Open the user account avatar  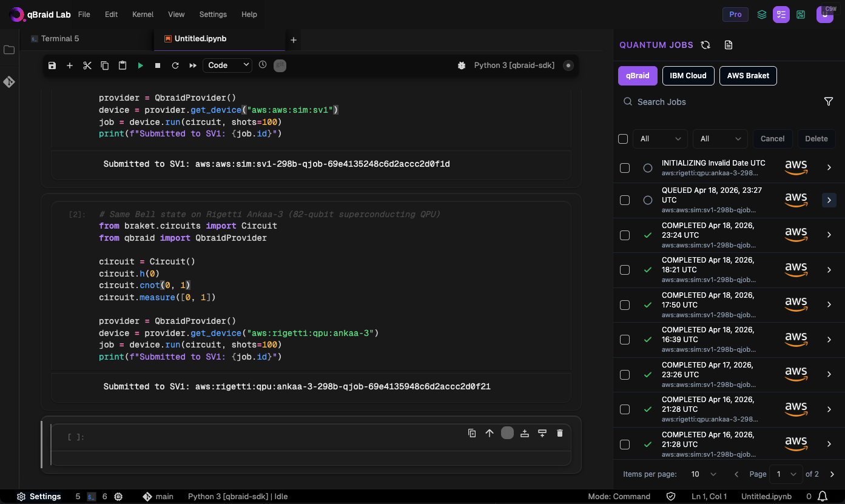click(x=825, y=14)
